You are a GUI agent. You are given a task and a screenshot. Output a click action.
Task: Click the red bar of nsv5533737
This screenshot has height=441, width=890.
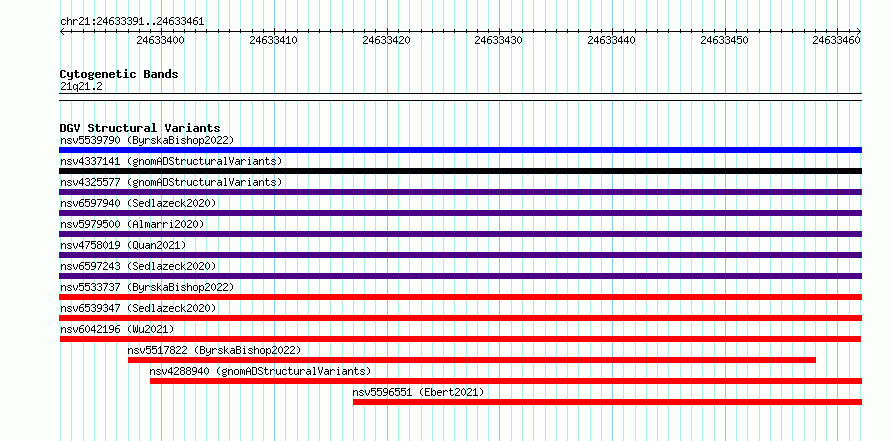(x=460, y=297)
